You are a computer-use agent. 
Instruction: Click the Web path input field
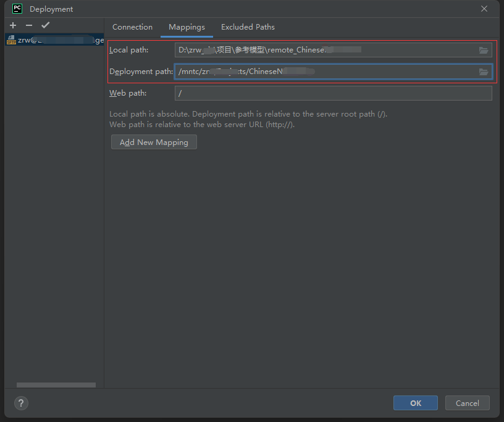coord(333,93)
